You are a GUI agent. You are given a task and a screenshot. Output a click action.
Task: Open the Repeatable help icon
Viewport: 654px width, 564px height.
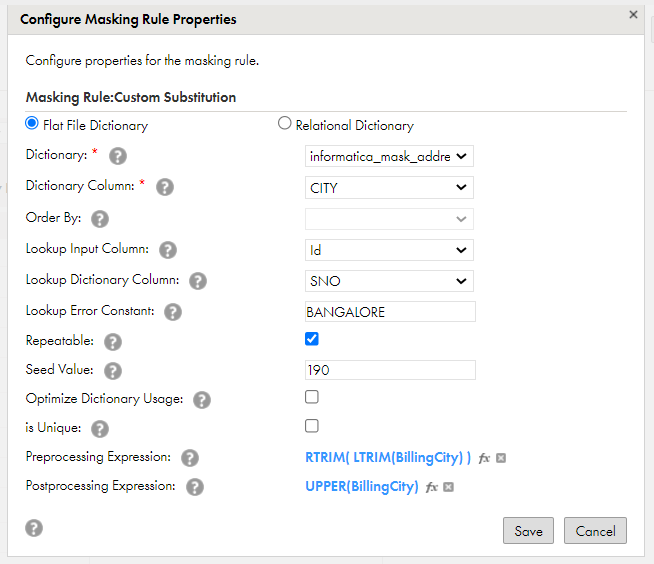(113, 342)
